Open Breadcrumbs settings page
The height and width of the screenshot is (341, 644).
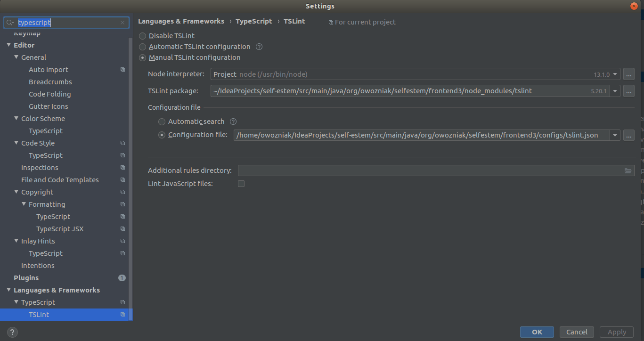pos(50,82)
